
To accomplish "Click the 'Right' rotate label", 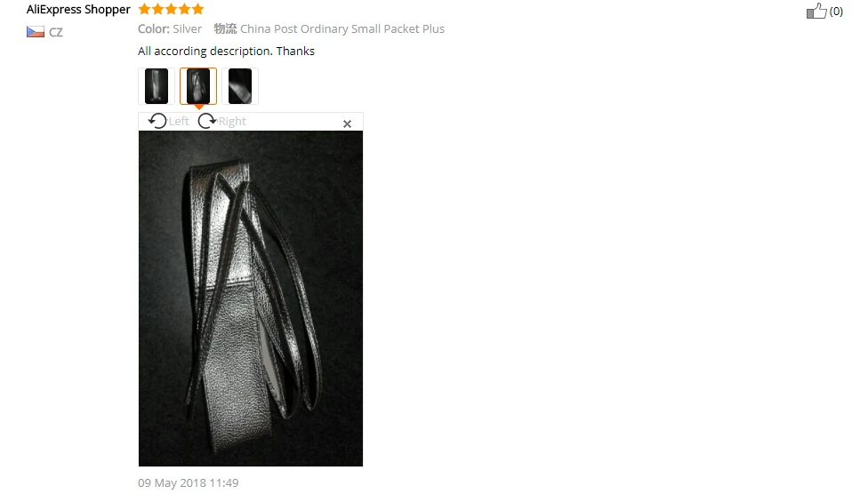I will pyautogui.click(x=232, y=121).
